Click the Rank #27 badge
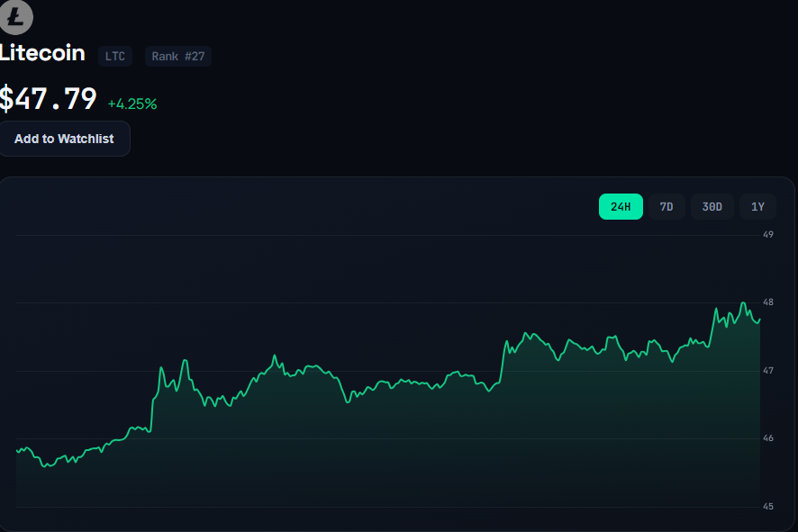The image size is (798, 532). click(x=178, y=56)
